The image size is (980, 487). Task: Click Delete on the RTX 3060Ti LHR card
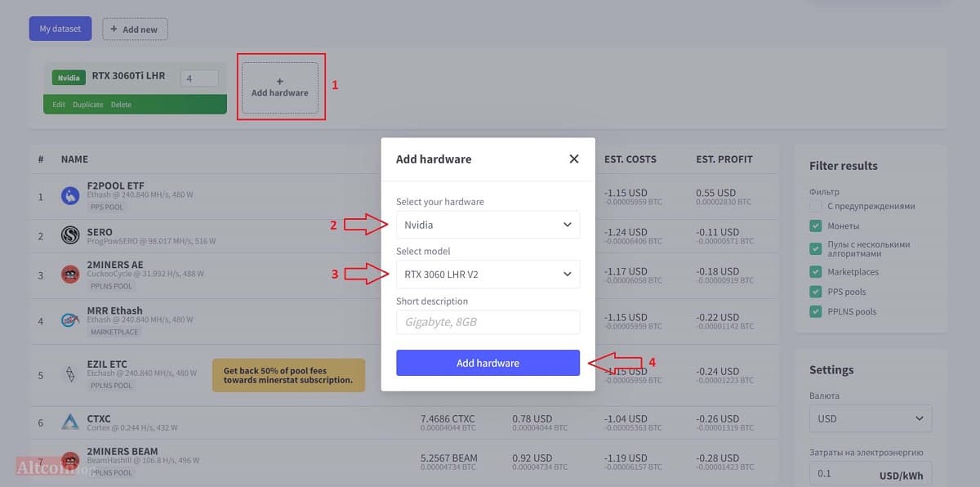[121, 105]
